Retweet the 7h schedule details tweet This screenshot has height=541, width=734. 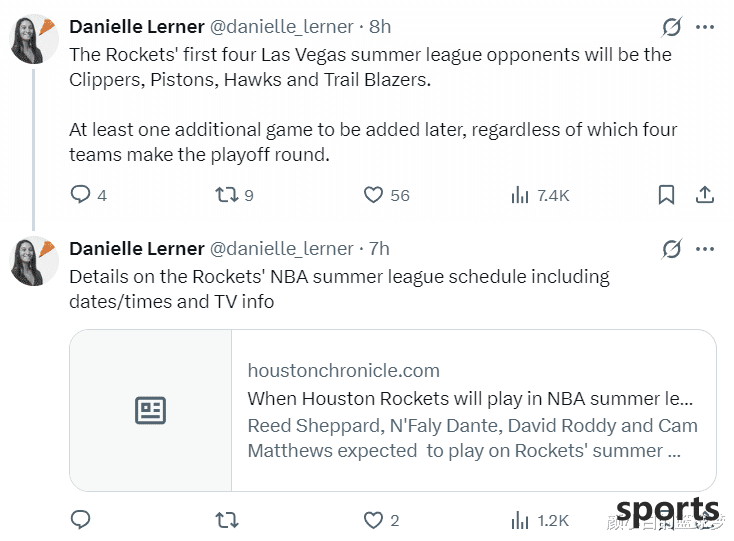click(x=227, y=520)
